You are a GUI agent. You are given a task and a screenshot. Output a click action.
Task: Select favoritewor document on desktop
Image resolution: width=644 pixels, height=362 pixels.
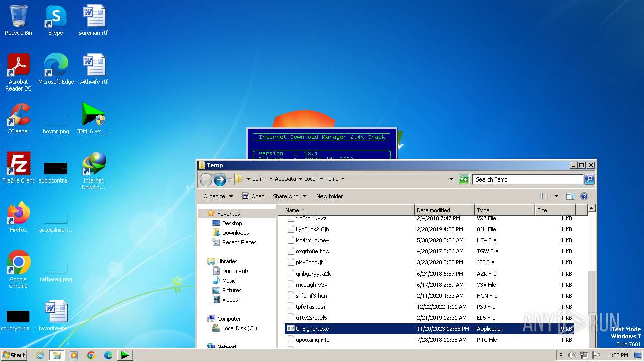[x=56, y=315]
